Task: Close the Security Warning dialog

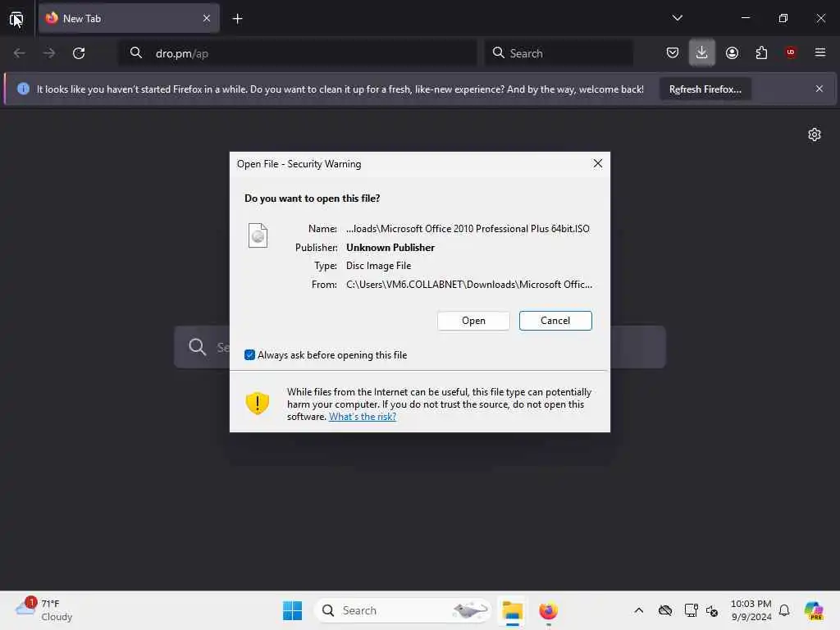Action: coord(598,163)
